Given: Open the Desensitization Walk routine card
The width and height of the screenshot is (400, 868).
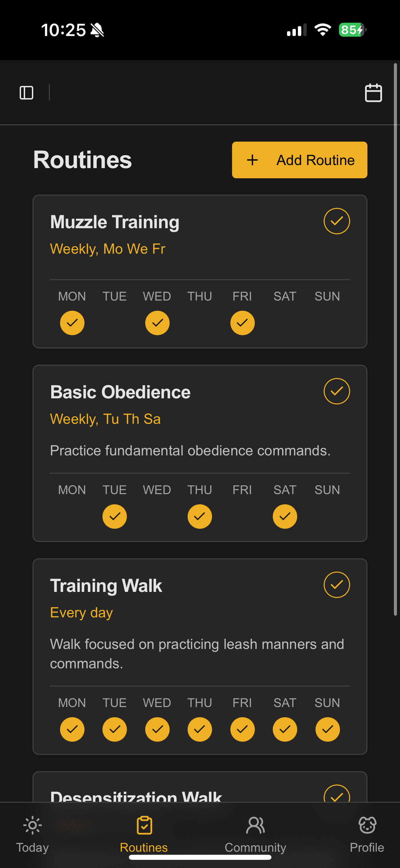Looking at the screenshot, I should (x=200, y=787).
